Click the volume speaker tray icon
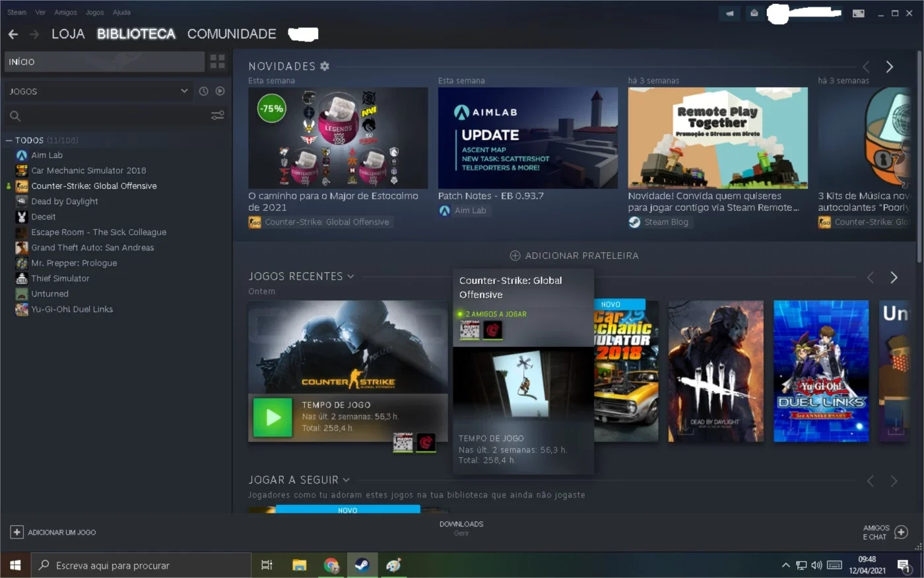 coord(817,565)
